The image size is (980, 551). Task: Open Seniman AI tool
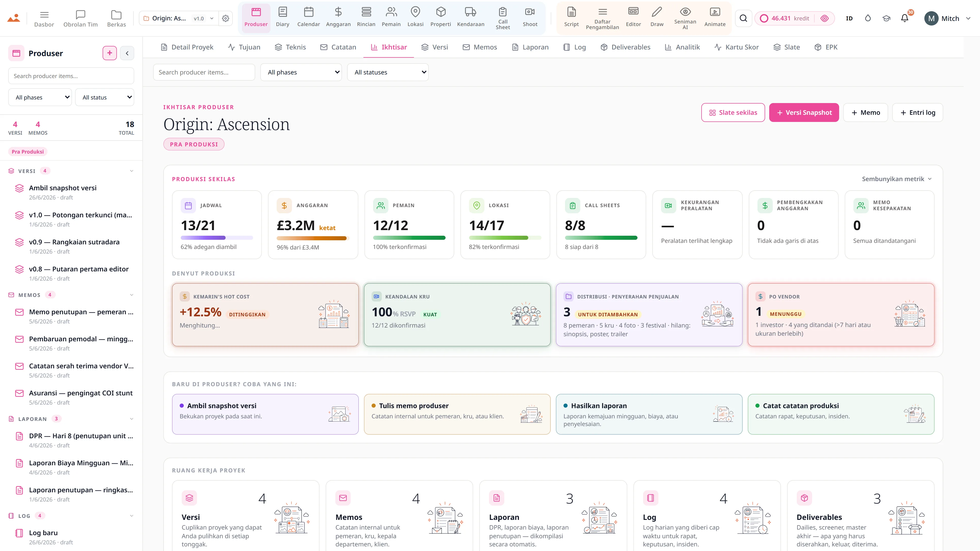tap(685, 18)
